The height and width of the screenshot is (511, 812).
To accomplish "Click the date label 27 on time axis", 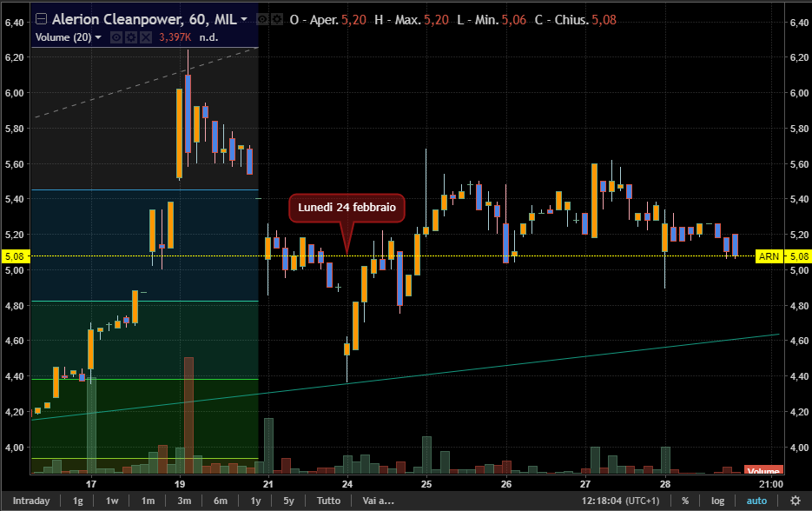I will [x=585, y=484].
